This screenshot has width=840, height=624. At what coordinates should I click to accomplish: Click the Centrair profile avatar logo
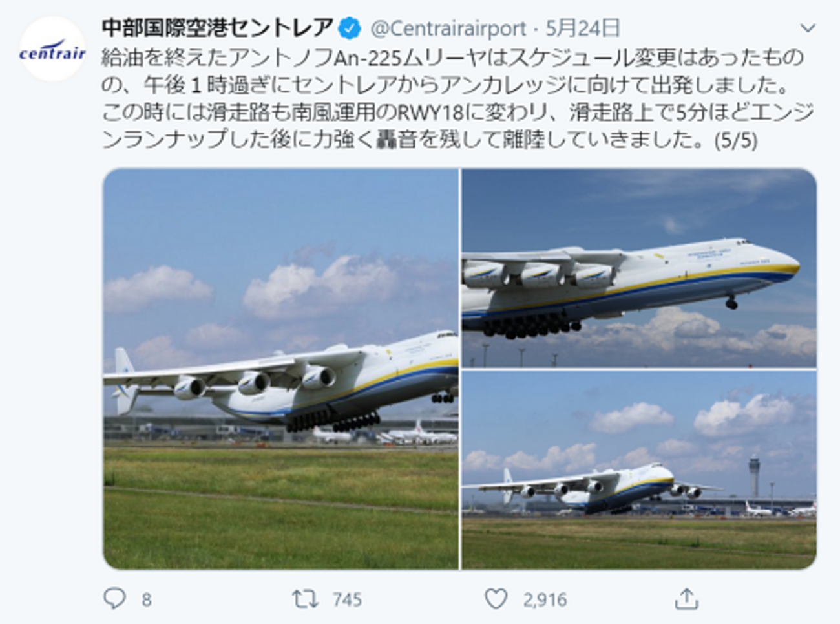52,49
